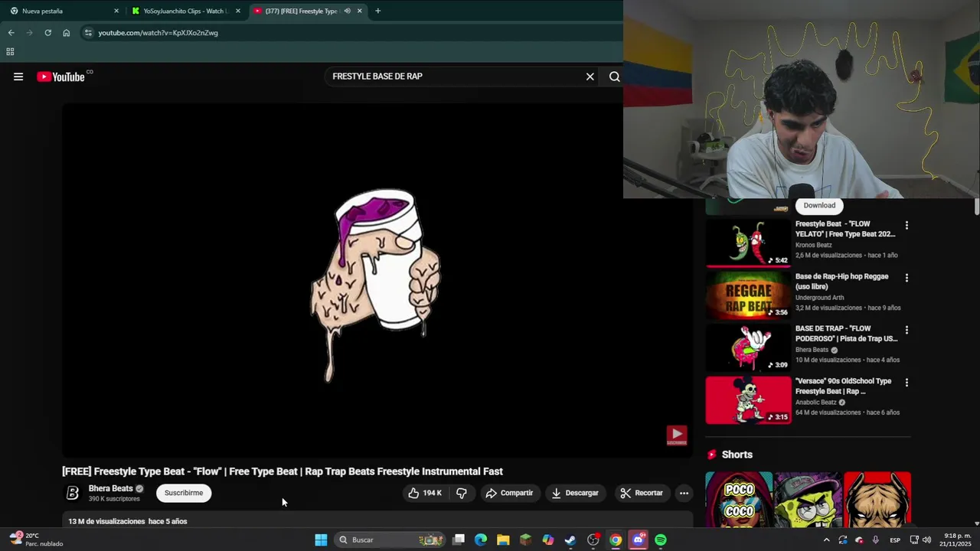Open Spotify from taskbar
The image size is (980, 551).
(x=661, y=540)
